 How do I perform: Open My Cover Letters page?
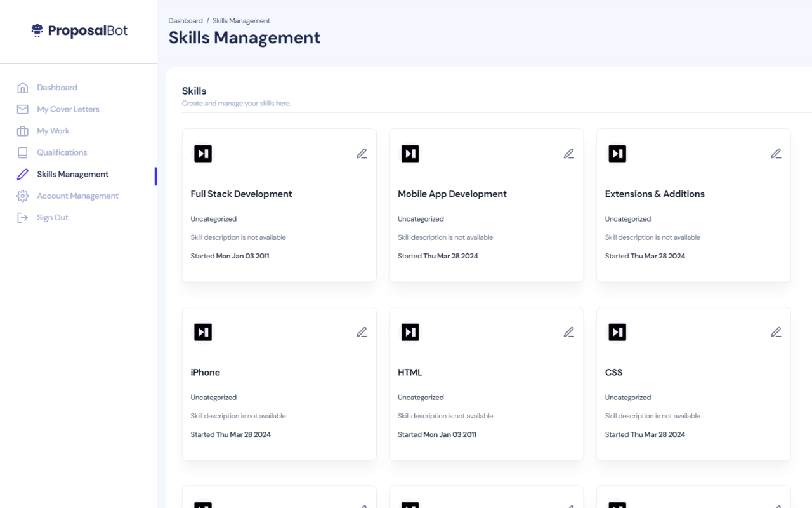(x=68, y=109)
